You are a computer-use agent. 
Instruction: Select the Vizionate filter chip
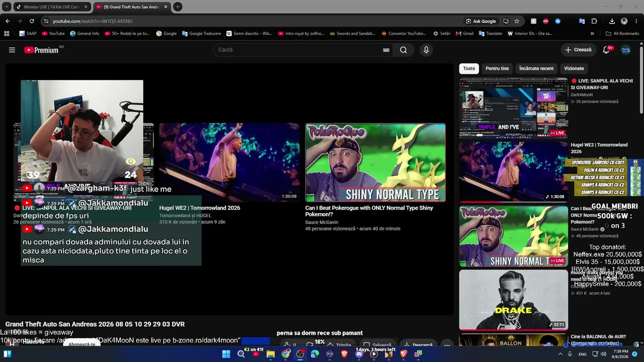coord(574,68)
